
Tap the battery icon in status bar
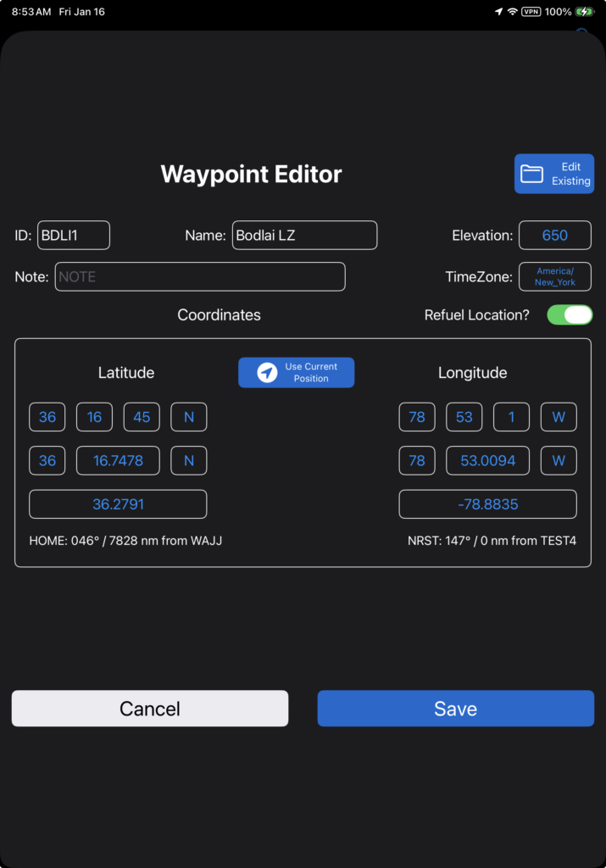[585, 12]
